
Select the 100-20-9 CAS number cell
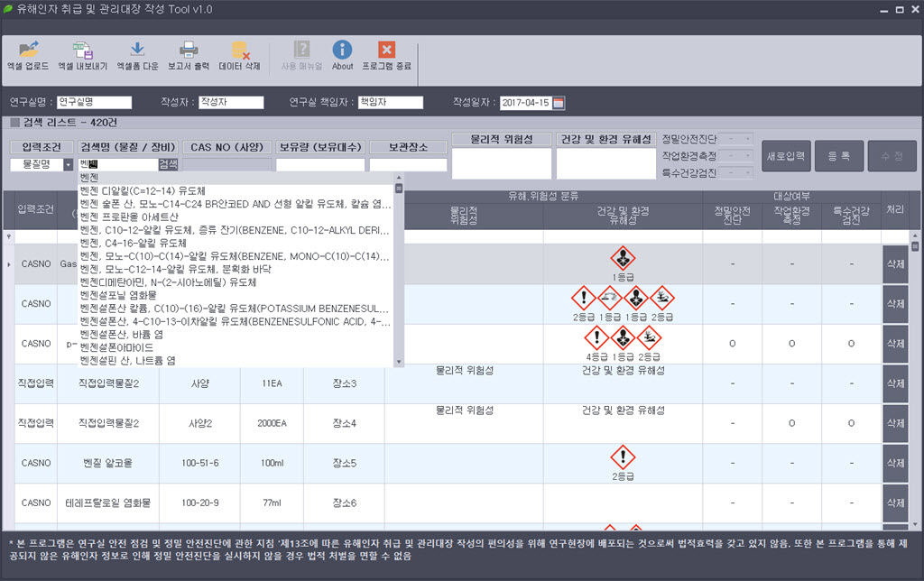click(199, 503)
